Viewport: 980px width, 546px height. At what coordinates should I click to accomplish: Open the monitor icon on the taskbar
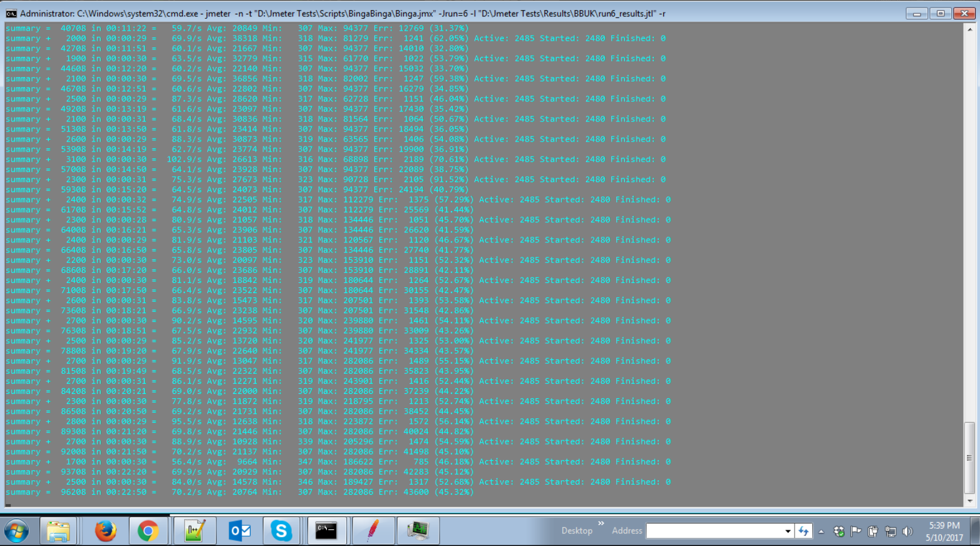point(418,531)
